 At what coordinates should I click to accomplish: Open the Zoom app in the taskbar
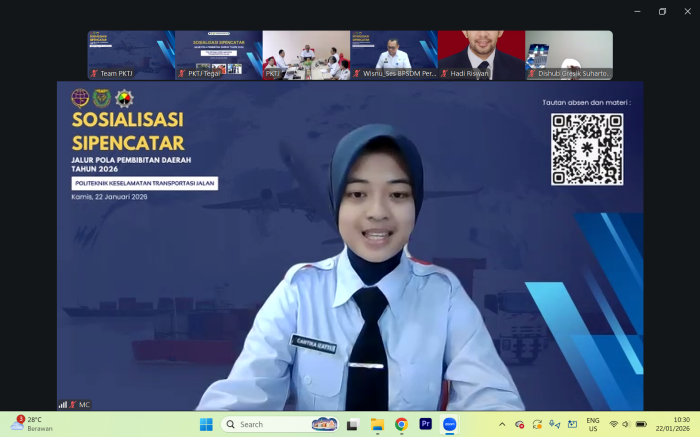[449, 424]
